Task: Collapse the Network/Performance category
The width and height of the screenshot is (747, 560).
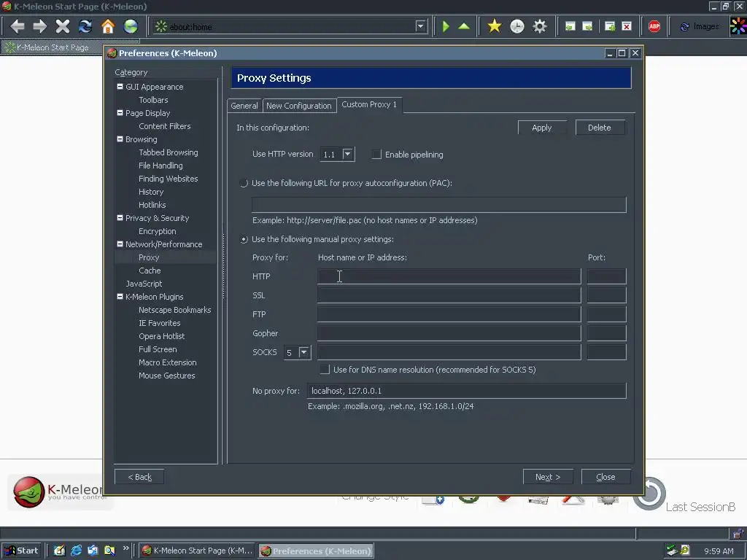Action: (120, 244)
